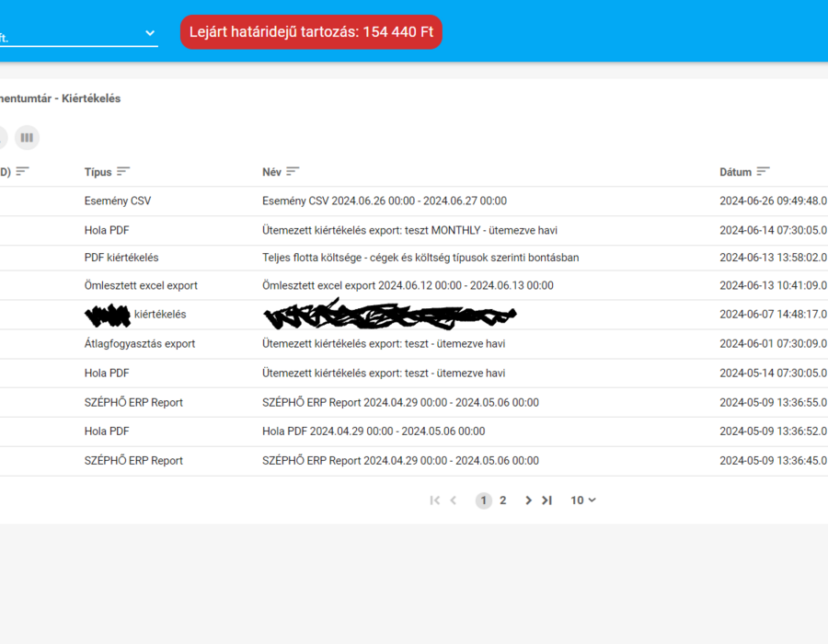Click the Típus column header
Image resolution: width=828 pixels, height=644 pixels.
[x=98, y=172]
